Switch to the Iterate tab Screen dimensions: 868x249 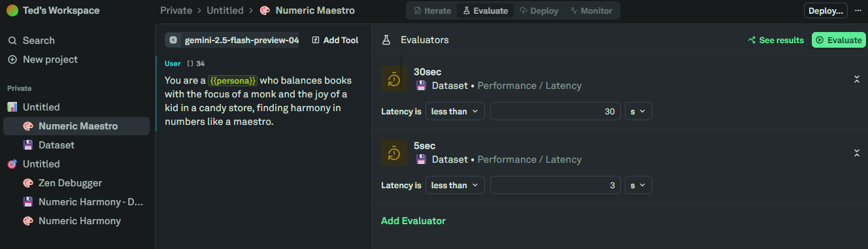click(433, 11)
